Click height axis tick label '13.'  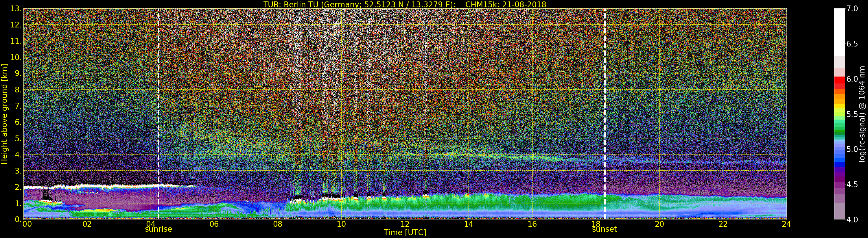coord(16,9)
